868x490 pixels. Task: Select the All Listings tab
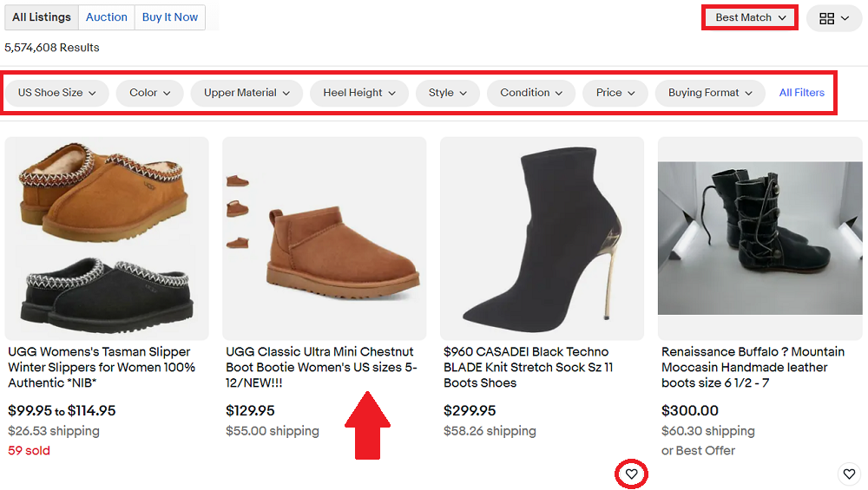pos(42,17)
